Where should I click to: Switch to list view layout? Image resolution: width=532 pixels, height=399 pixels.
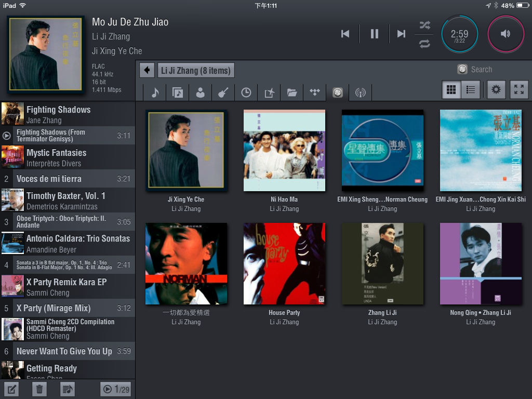(x=470, y=89)
